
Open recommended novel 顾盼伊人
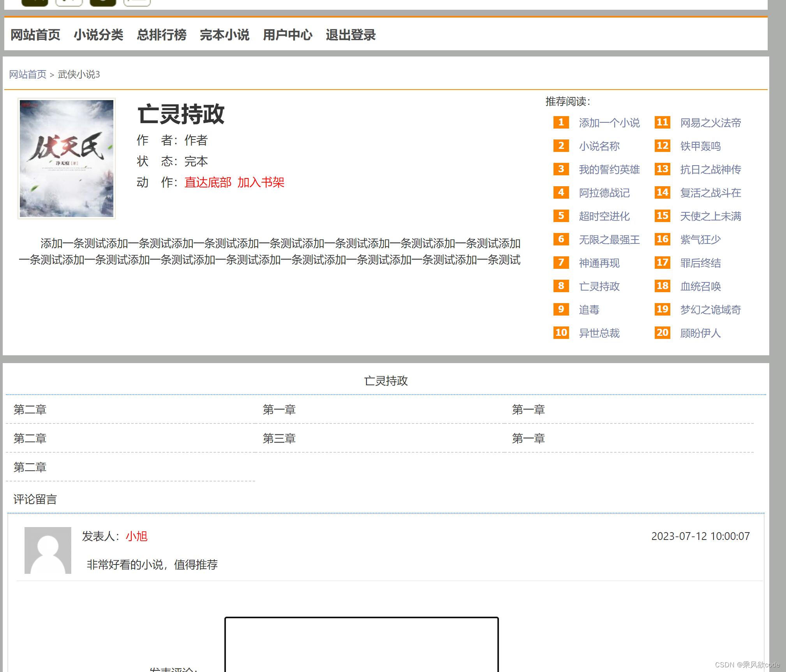[700, 333]
